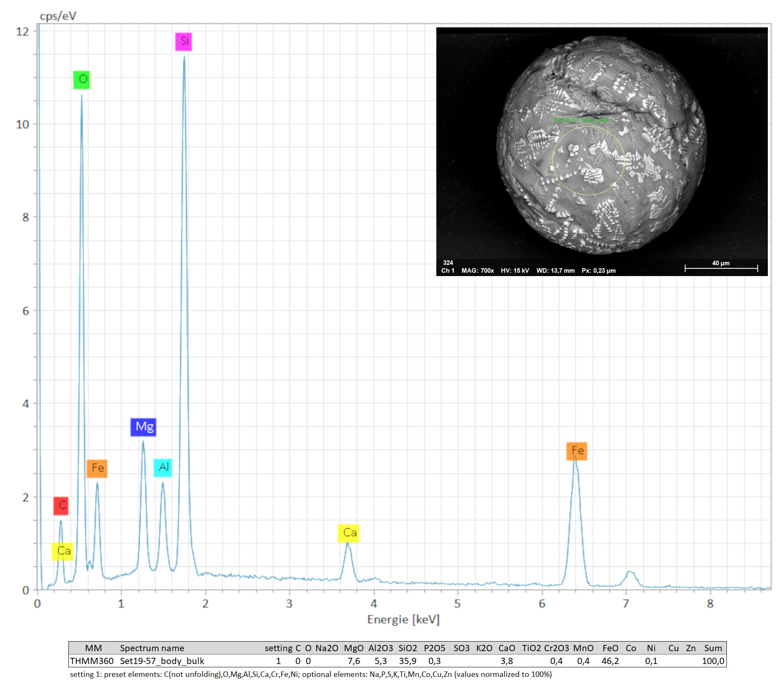This screenshot has width=784, height=698.
Task: Click the cps/eV axis label
Action: (58, 16)
